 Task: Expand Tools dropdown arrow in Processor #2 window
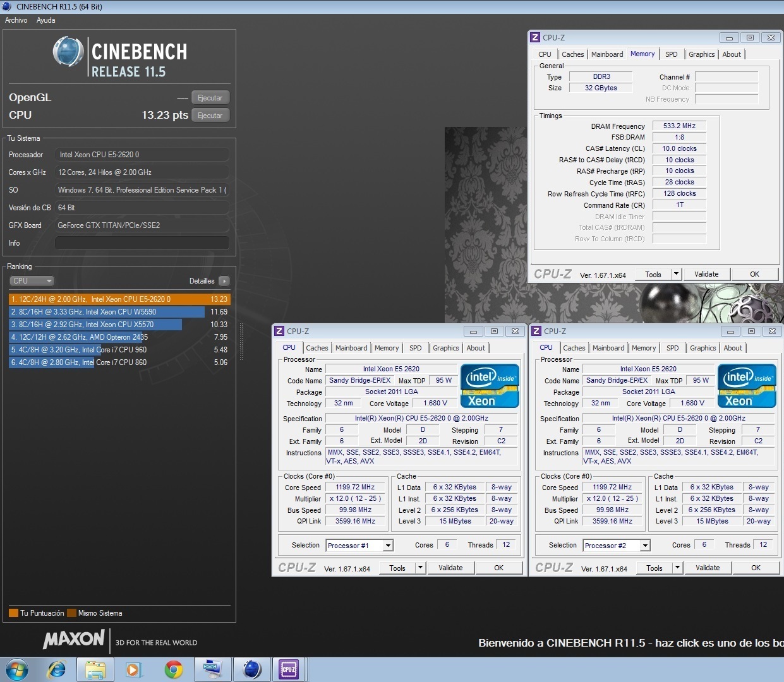(x=677, y=568)
